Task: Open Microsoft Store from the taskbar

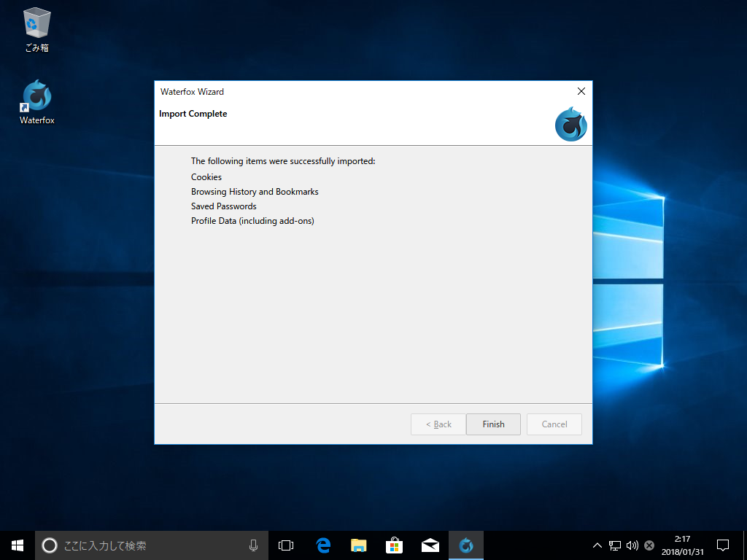Action: click(x=395, y=545)
